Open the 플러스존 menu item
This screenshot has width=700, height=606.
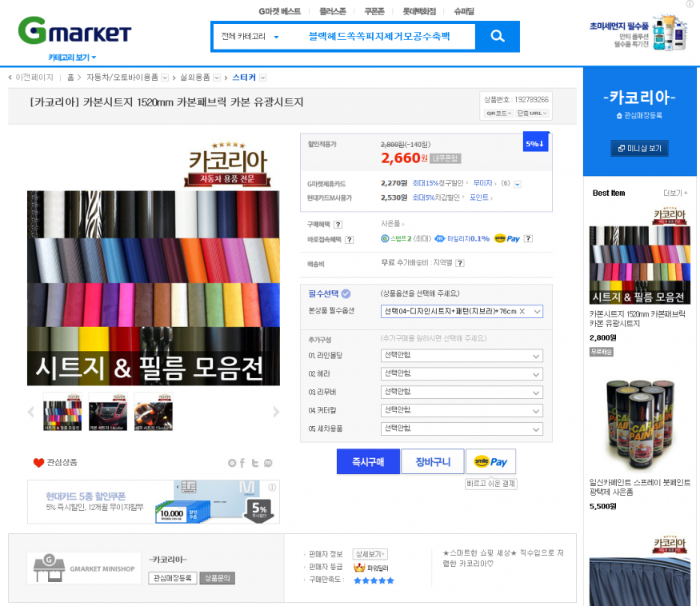[x=333, y=12]
